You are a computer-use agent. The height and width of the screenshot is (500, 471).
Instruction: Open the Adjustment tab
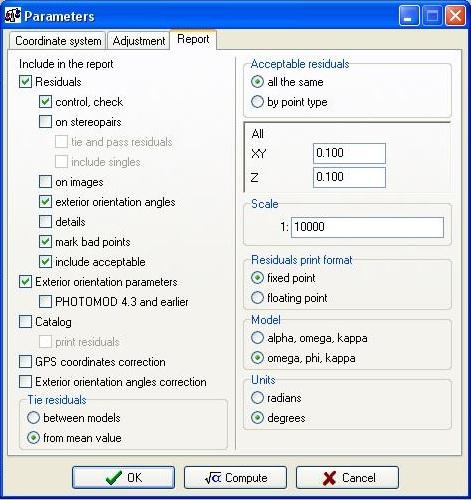tap(138, 41)
